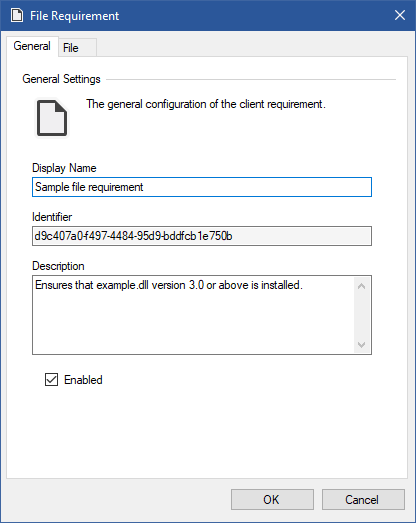Click the general configuration description text
This screenshot has height=523, width=416.
coord(206,104)
